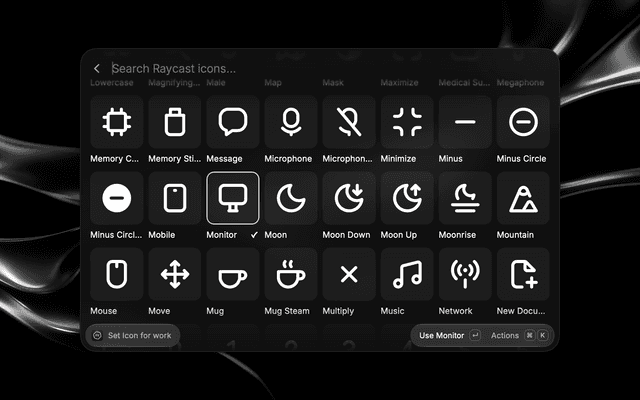640x400 pixels.
Task: Select the Mug Steam icon
Action: click(291, 274)
